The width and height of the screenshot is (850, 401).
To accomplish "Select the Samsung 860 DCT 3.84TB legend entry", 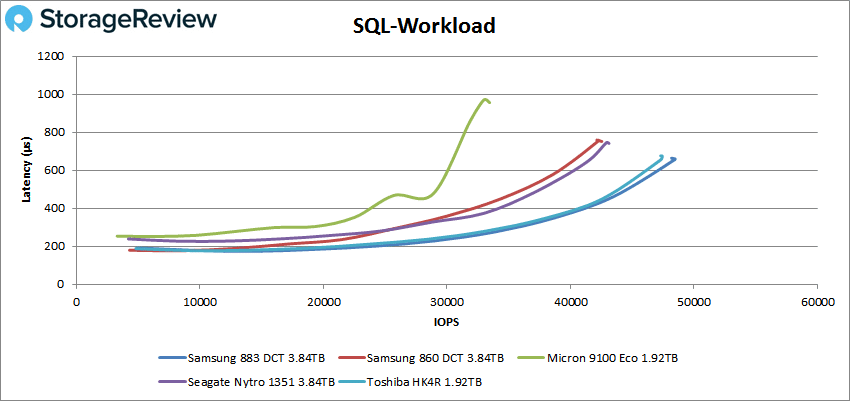I will click(421, 358).
